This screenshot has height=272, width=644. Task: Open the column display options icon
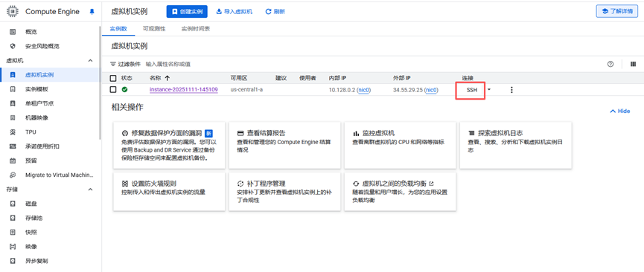pyautogui.click(x=633, y=64)
